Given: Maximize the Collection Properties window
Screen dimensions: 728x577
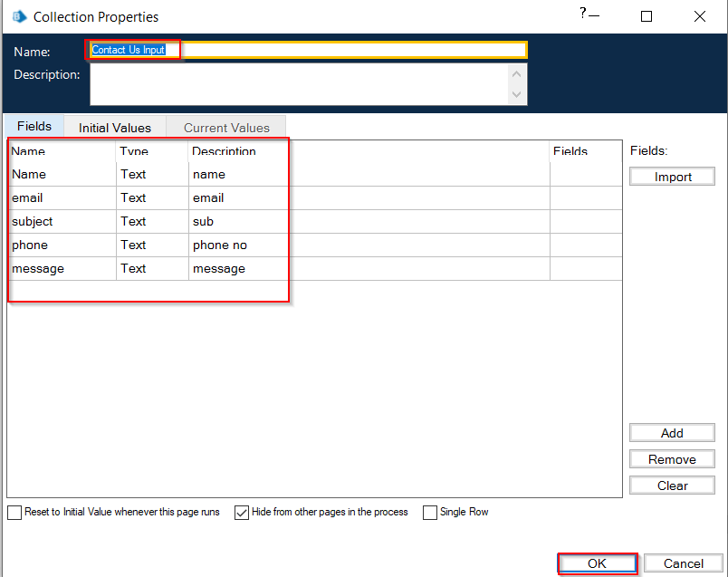Looking at the screenshot, I should 647,16.
